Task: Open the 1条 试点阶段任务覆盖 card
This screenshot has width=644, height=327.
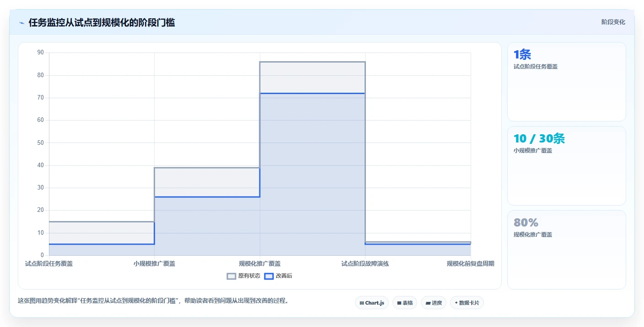Action: click(566, 82)
